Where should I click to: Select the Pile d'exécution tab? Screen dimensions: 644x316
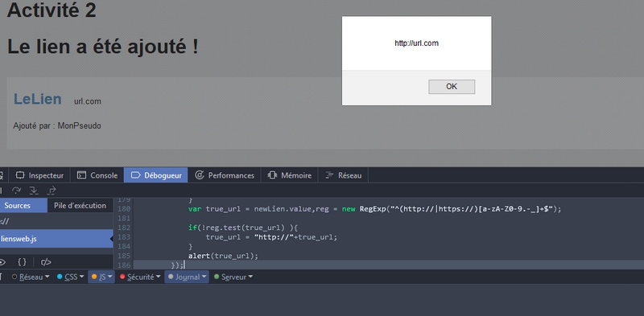pos(80,206)
